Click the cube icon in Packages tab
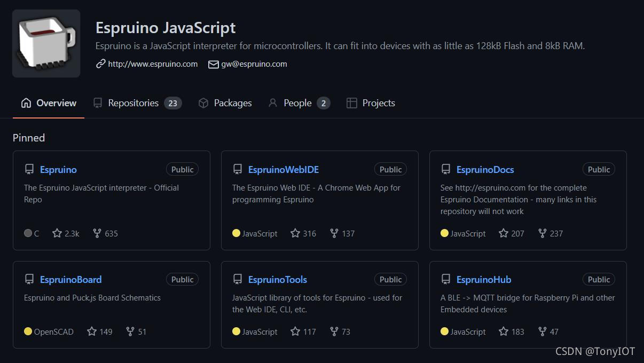This screenshot has width=644, height=363. click(x=203, y=103)
